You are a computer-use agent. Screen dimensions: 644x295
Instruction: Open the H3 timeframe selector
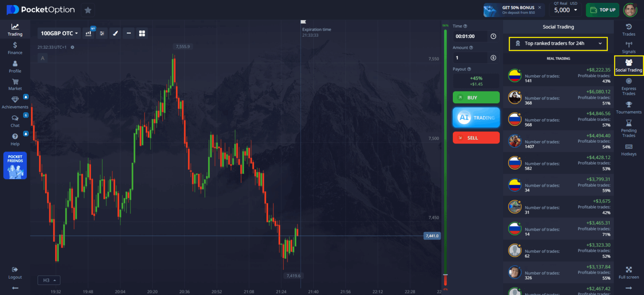point(49,280)
